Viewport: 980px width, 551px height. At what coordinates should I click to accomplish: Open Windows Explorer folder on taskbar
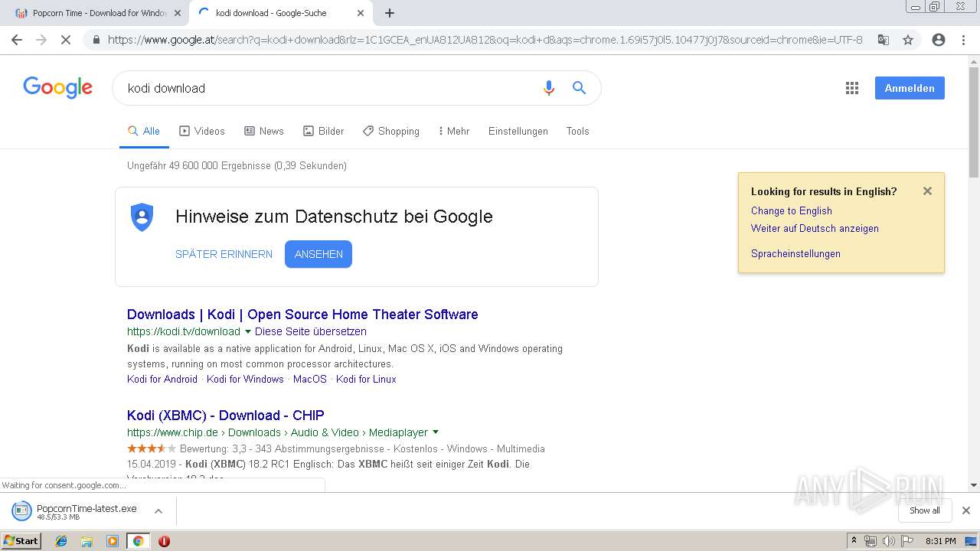click(87, 541)
